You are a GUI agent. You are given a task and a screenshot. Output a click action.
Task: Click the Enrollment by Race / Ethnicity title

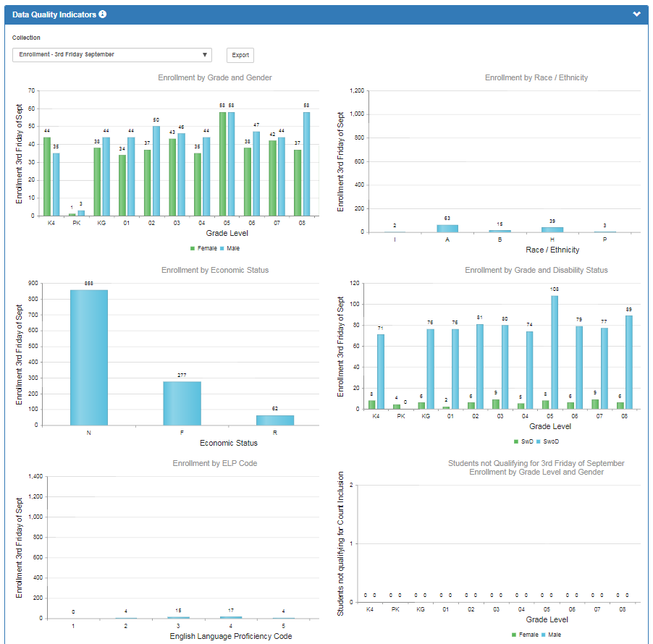[x=536, y=77]
